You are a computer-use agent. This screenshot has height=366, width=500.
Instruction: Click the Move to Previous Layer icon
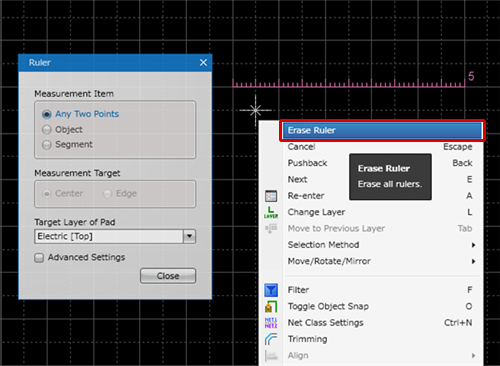[271, 229]
